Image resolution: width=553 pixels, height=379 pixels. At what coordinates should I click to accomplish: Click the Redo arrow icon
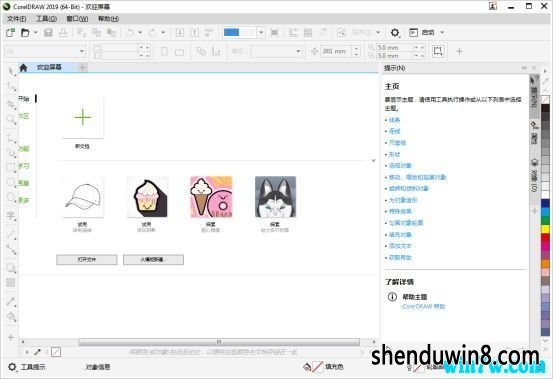pyautogui.click(x=153, y=33)
